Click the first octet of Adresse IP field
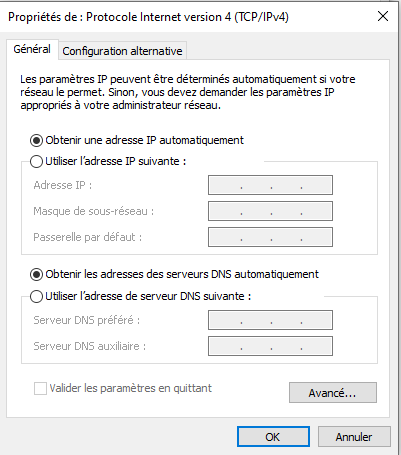 (x=225, y=185)
